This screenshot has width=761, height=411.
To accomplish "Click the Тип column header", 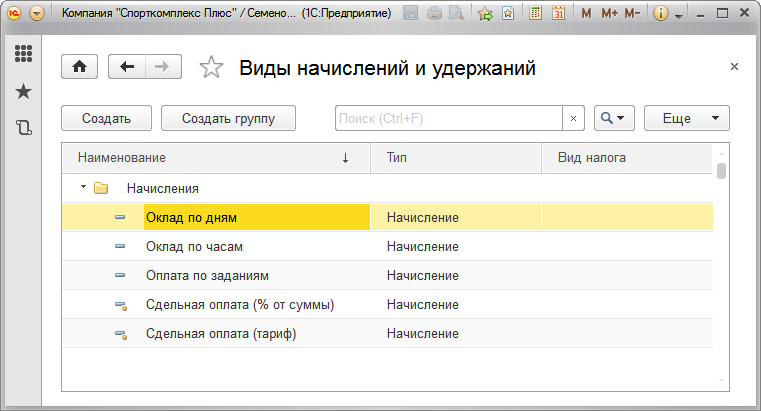I will 455,158.
